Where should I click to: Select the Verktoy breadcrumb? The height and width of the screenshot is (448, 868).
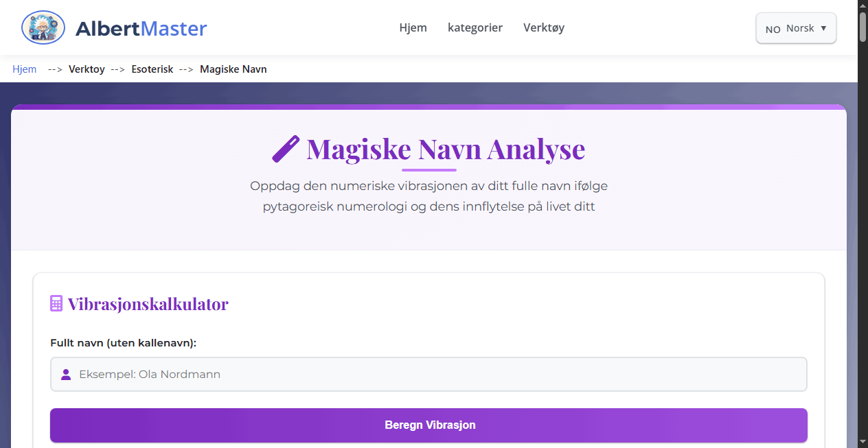pos(87,69)
